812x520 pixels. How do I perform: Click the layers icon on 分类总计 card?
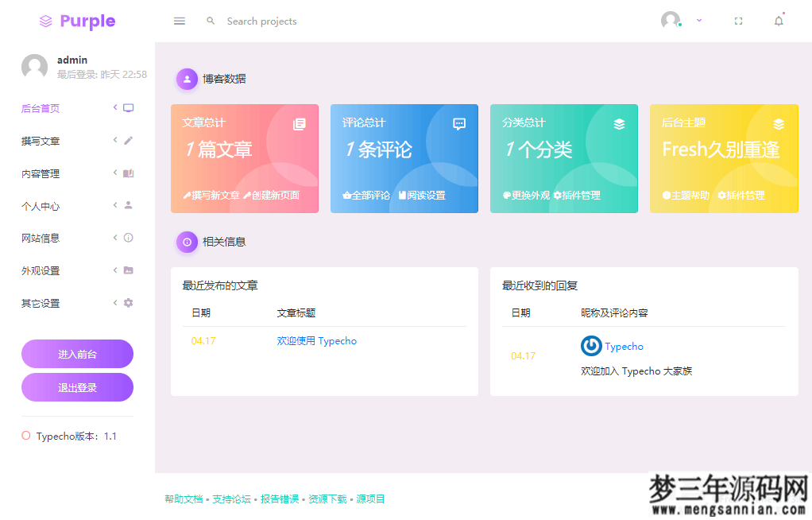[x=619, y=123]
